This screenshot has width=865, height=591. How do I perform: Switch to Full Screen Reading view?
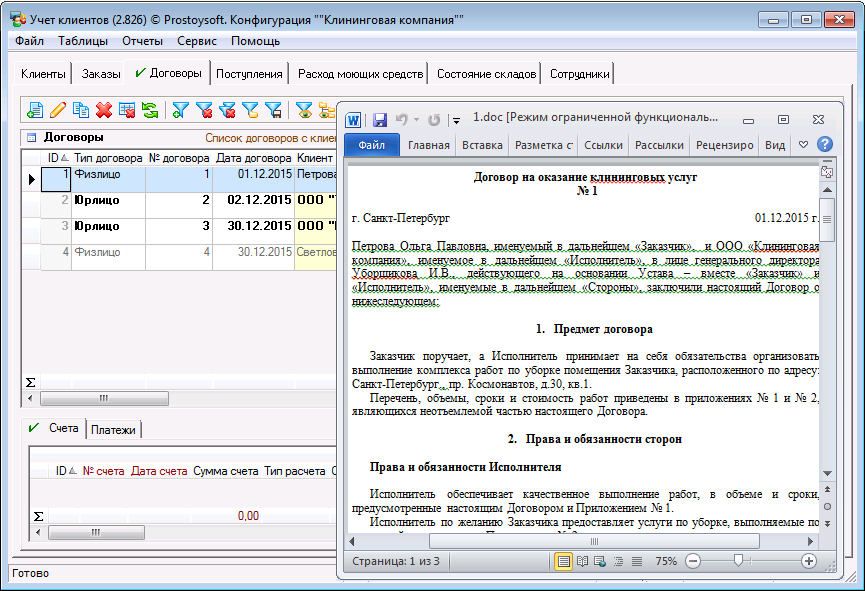click(x=582, y=561)
